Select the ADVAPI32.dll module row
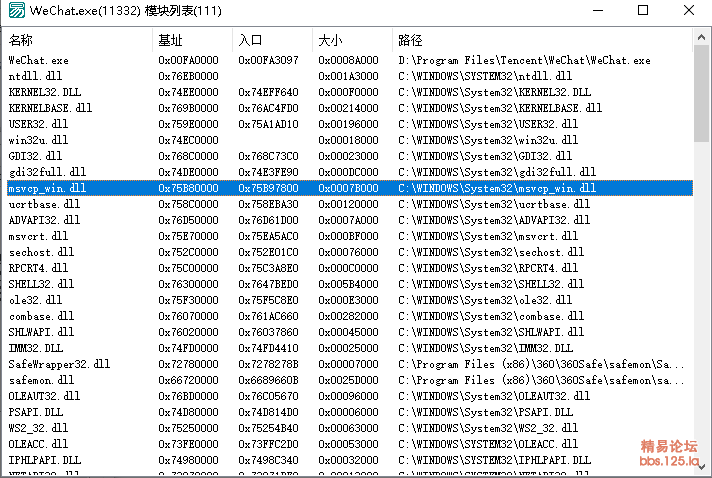The height and width of the screenshot is (478, 712). pyautogui.click(x=350, y=220)
